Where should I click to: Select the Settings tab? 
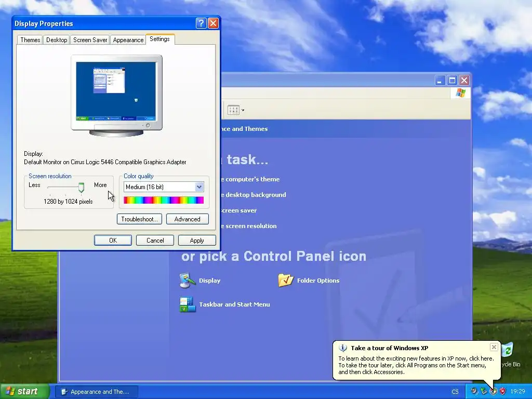click(160, 39)
